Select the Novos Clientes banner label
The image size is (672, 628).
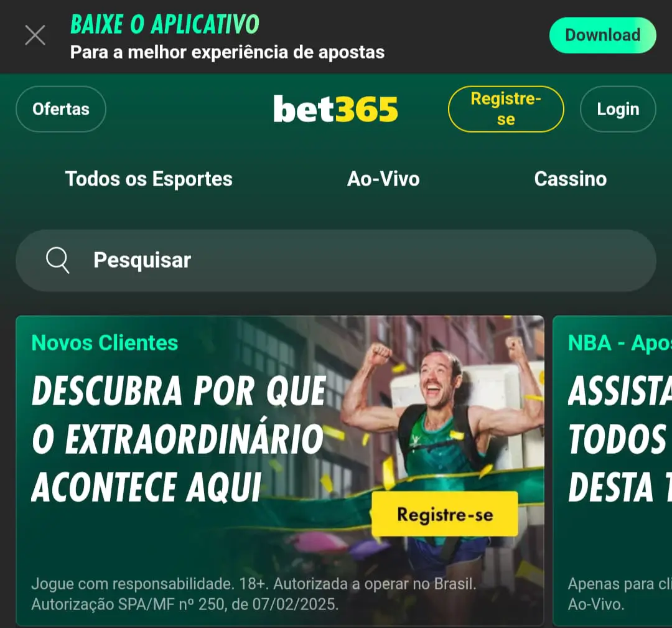105,342
